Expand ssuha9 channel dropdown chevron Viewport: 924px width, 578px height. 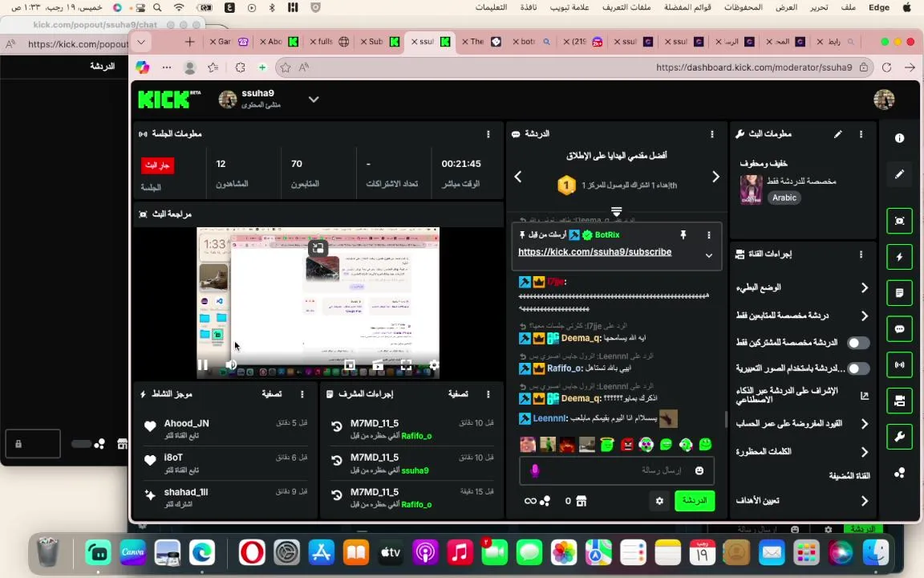pos(314,100)
